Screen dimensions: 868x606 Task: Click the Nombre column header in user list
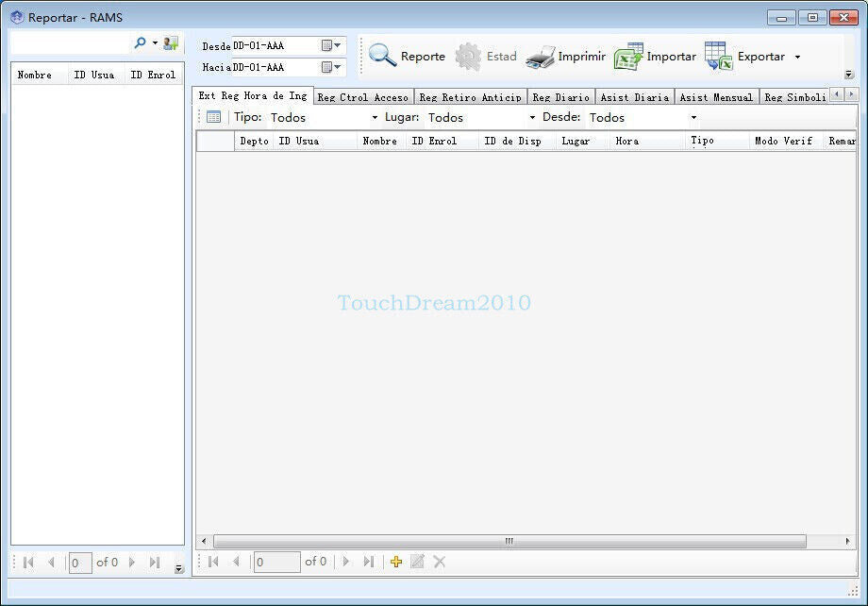[x=35, y=75]
